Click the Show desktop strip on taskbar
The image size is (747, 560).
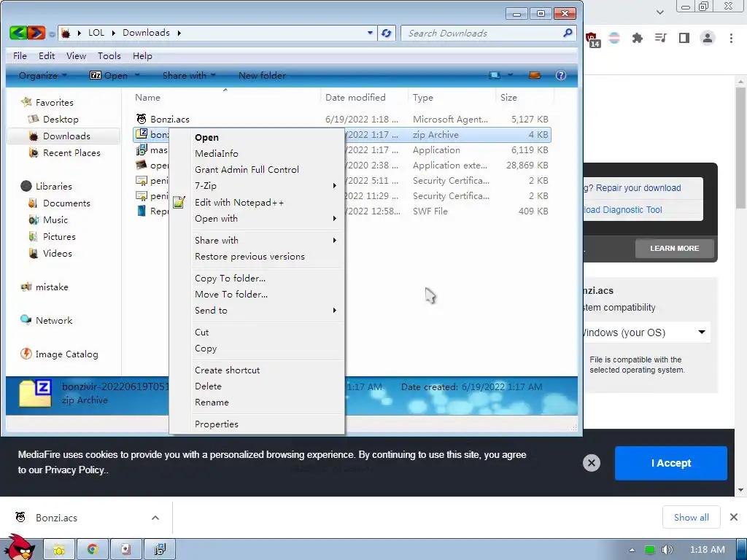click(x=743, y=550)
